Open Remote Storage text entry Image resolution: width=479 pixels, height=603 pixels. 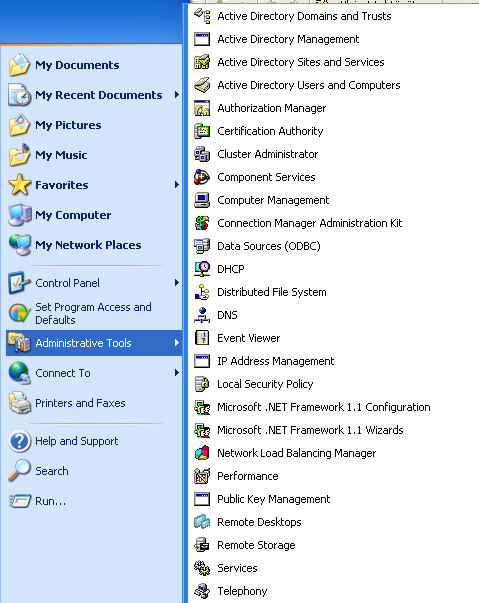(x=256, y=545)
